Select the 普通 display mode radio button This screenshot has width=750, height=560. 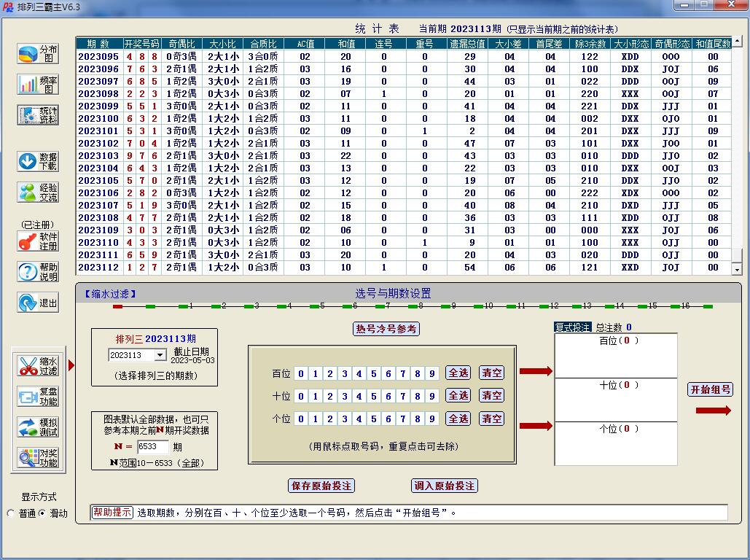(11, 513)
